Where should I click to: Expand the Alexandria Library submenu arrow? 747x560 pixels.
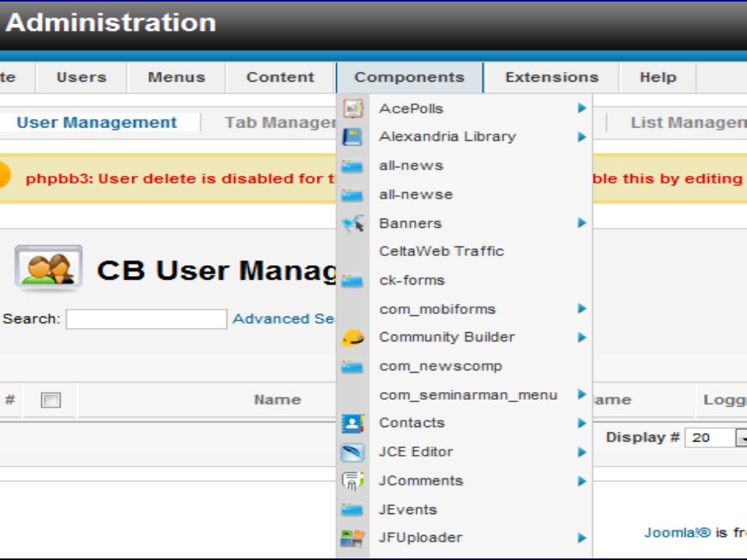click(582, 137)
